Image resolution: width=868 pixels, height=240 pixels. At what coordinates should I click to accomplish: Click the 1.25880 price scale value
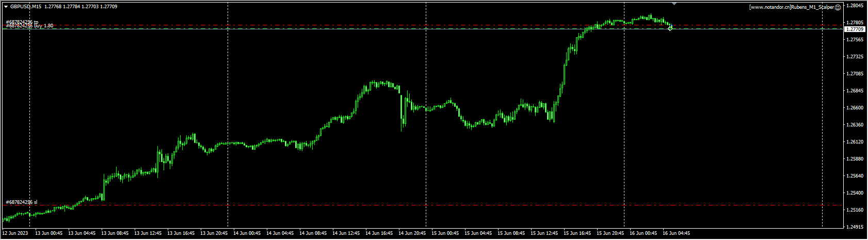855,159
